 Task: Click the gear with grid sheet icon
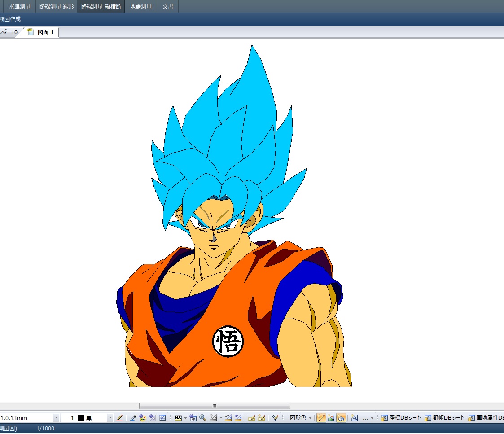(x=193, y=418)
